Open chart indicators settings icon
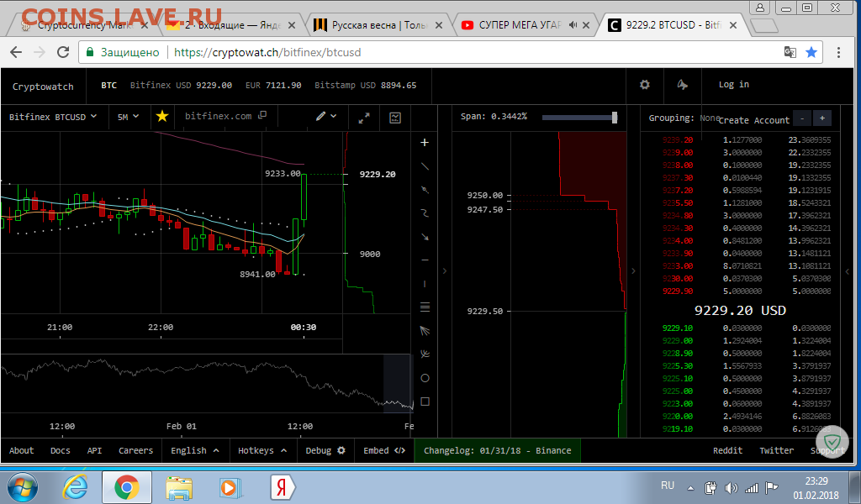 [395, 118]
